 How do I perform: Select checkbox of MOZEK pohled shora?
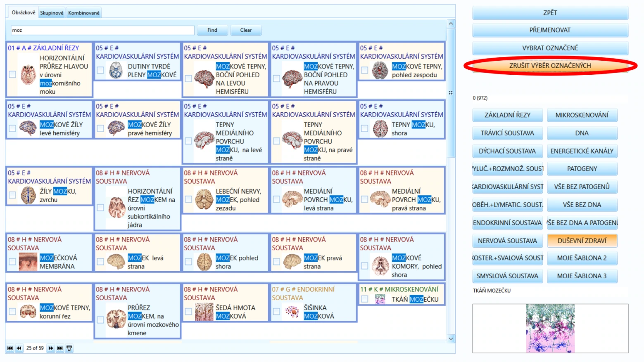point(188,262)
